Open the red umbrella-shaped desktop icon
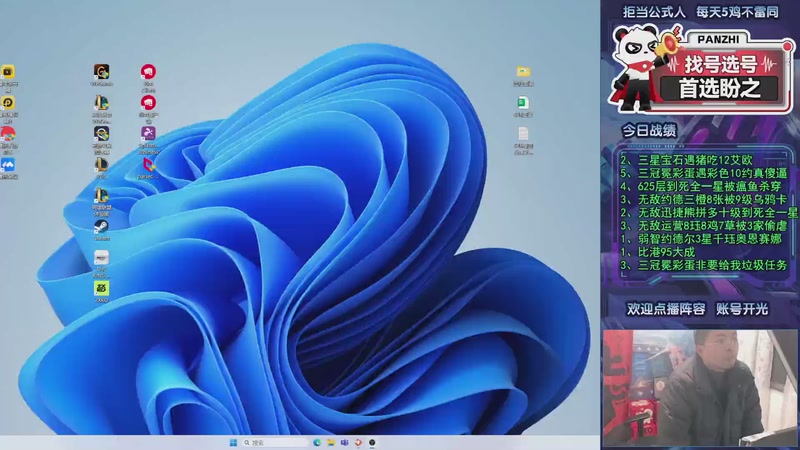The image size is (800, 450). (x=8, y=134)
